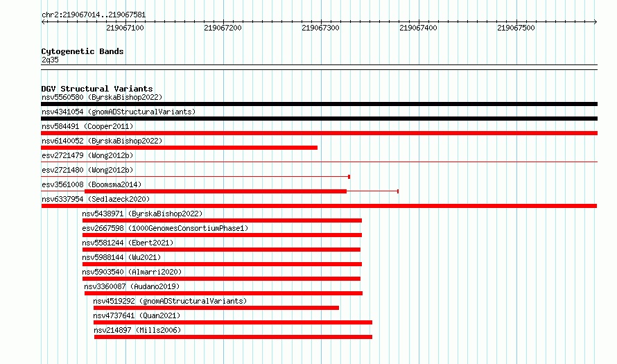
Task: Open variant nsv3360087 (Audano2019) label
Action: coord(132,286)
